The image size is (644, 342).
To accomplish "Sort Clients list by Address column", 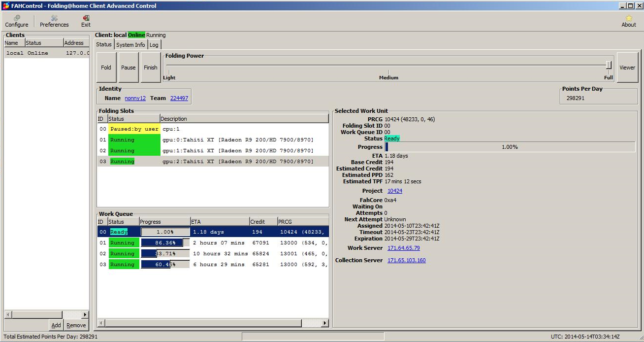I will (x=76, y=43).
